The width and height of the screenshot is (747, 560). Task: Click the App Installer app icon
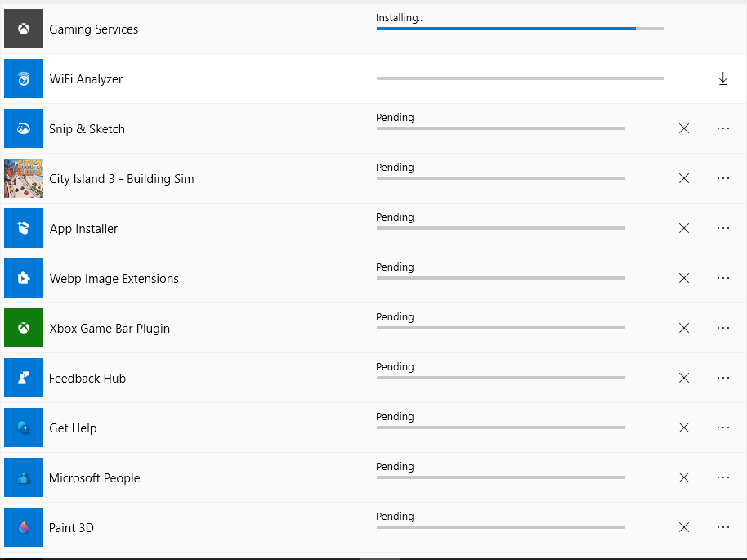pos(24,228)
